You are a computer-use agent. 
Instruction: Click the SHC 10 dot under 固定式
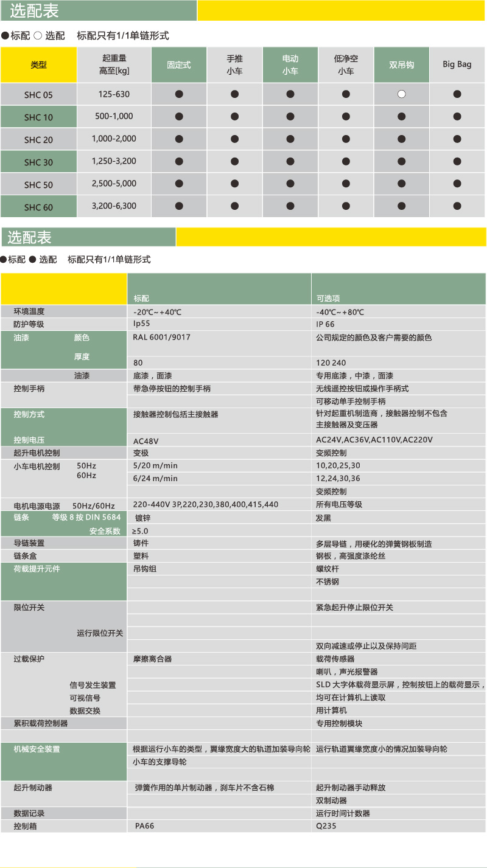[179, 117]
